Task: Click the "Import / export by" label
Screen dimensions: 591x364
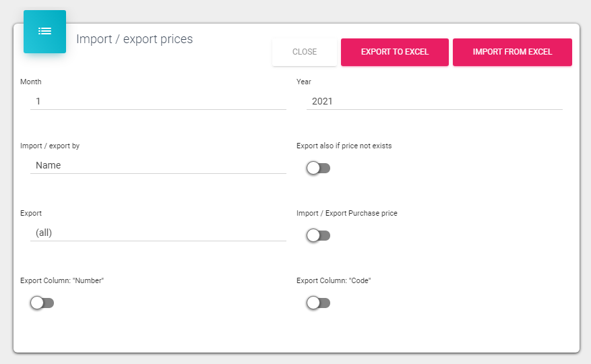Action: point(50,146)
